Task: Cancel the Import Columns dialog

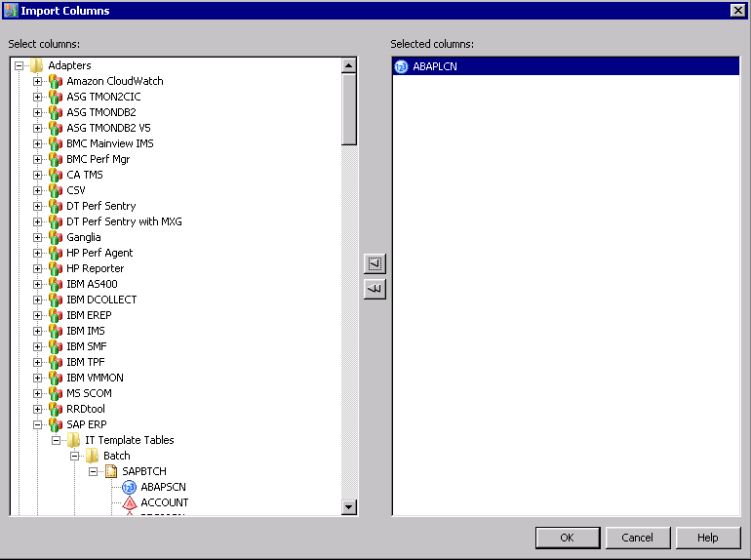Action: [x=638, y=538]
